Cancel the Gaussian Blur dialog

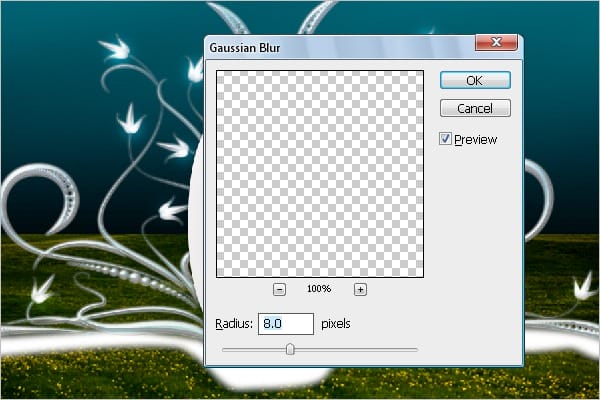pyautogui.click(x=475, y=108)
